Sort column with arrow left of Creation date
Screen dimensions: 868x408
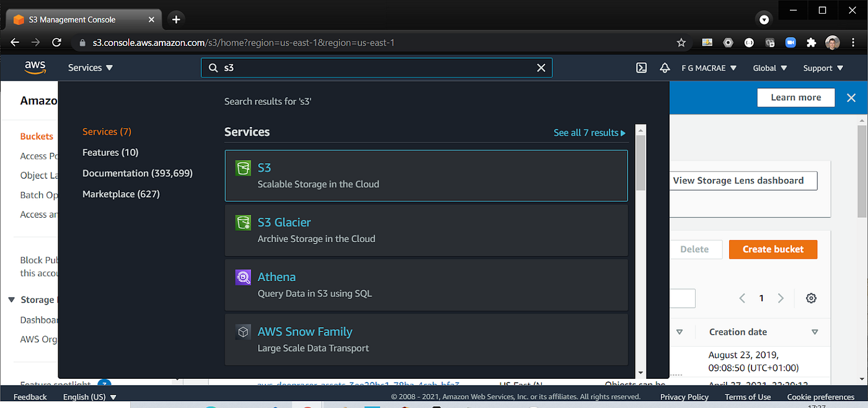tap(680, 332)
